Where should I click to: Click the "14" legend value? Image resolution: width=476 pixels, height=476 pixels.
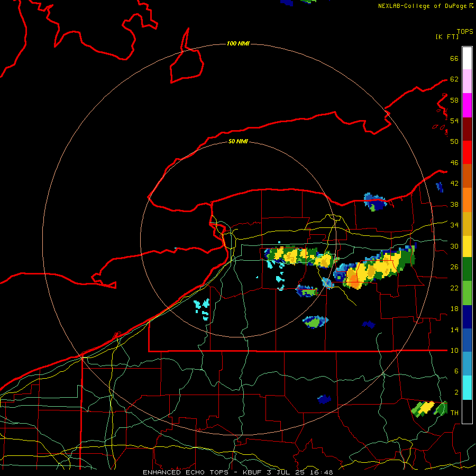coord(454,329)
